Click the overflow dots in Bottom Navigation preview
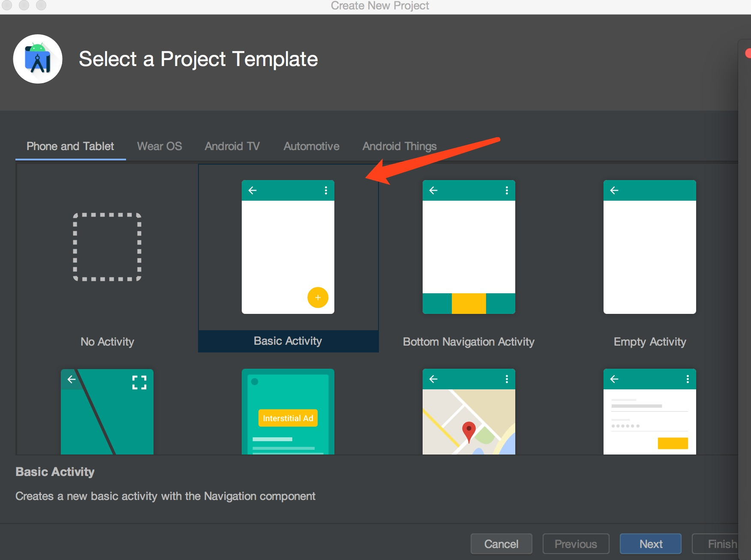The height and width of the screenshot is (560, 751). [507, 190]
